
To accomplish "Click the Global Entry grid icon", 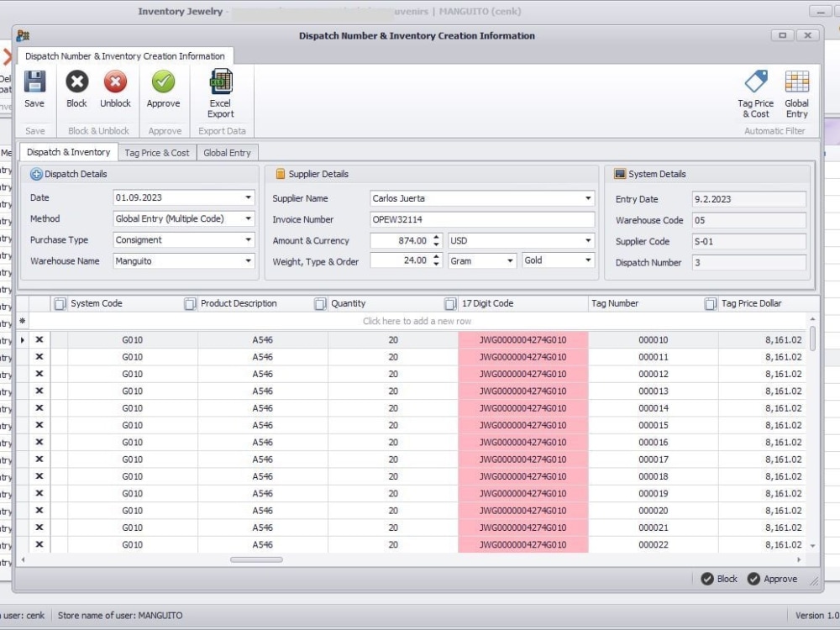I will pyautogui.click(x=796, y=84).
